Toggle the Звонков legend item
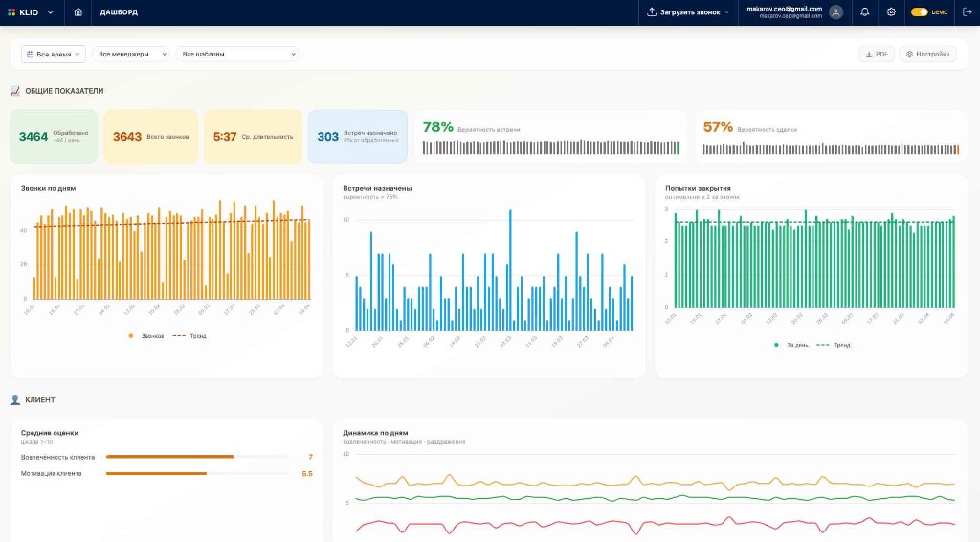Viewport: 980px width, 542px height. 146,336
